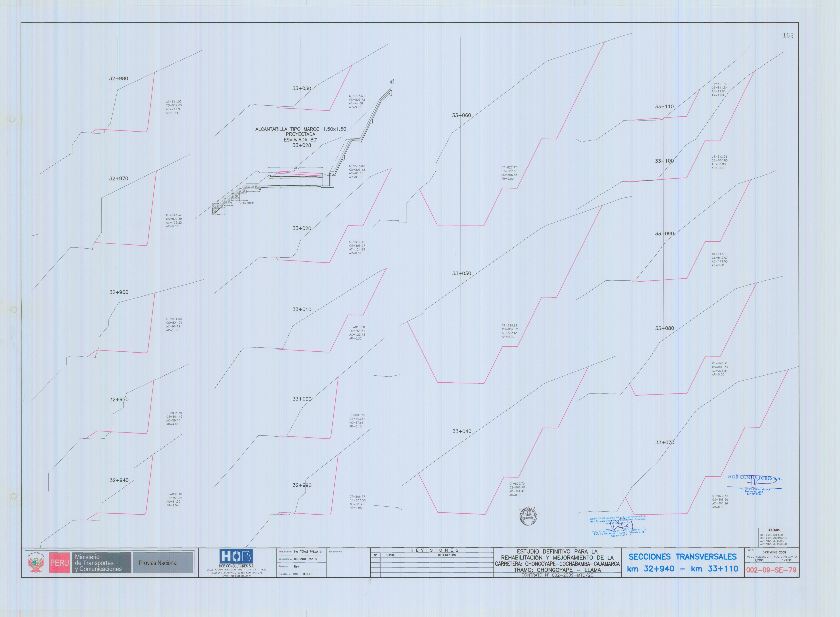Click the HOB Consultores logo in title block

[x=236, y=556]
